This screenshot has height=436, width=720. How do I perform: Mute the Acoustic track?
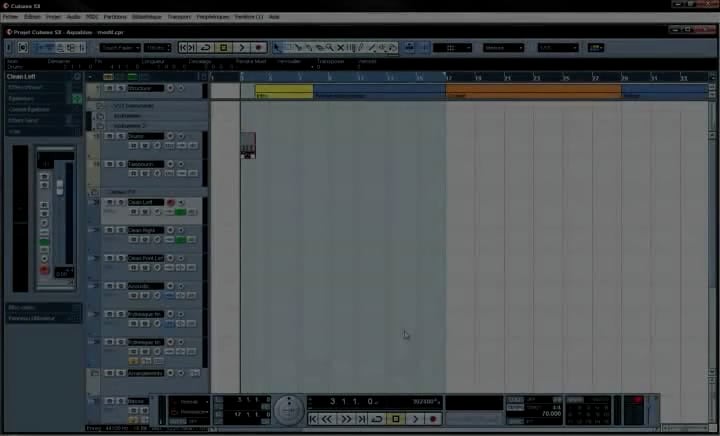[110, 286]
